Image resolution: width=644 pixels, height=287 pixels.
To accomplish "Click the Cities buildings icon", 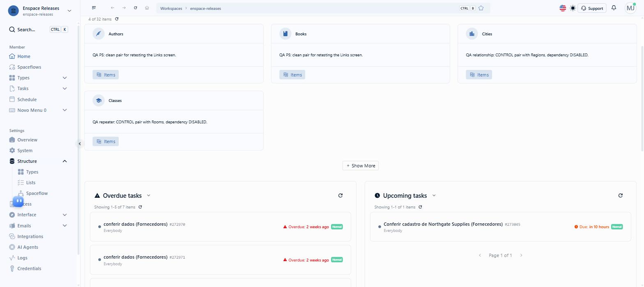I will (472, 34).
